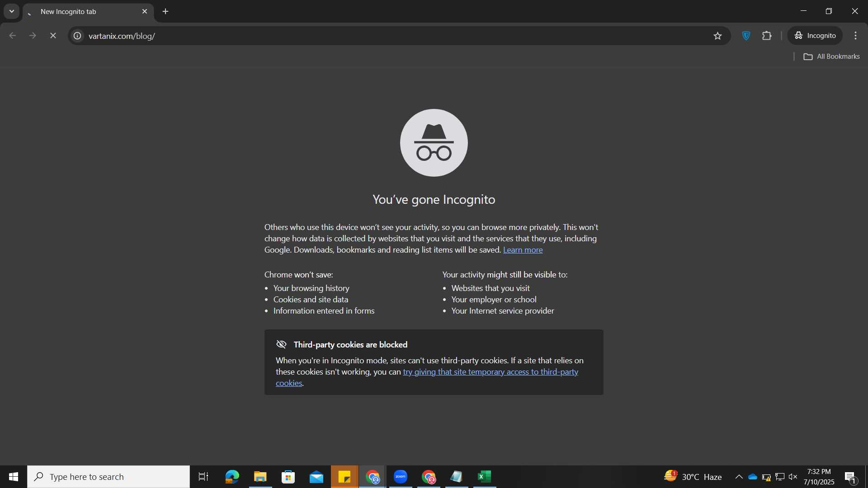Open a new tab with plus button
This screenshot has height=488, width=868.
click(x=165, y=11)
